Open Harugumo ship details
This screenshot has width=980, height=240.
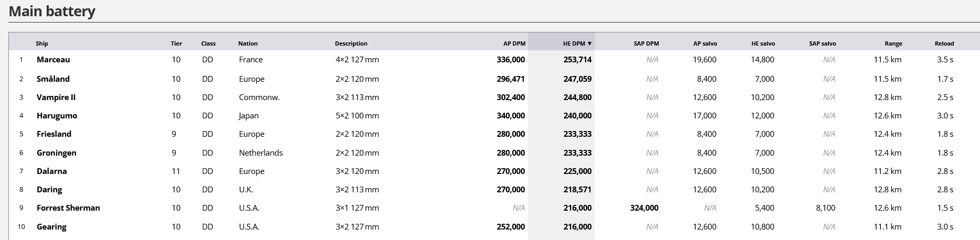[x=57, y=116]
